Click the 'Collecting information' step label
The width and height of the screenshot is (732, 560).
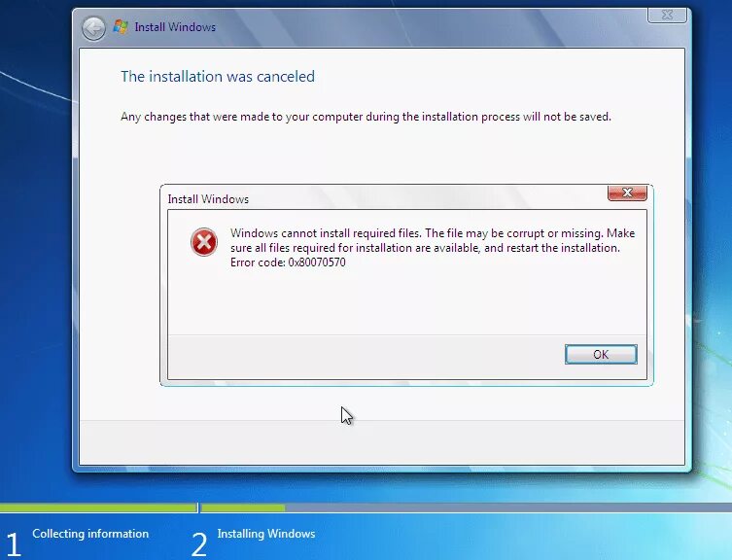[x=90, y=534]
